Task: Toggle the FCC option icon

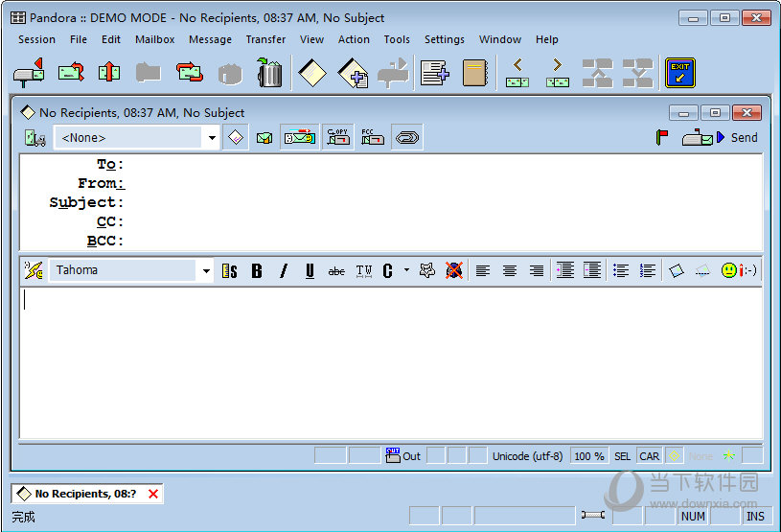Action: 372,137
